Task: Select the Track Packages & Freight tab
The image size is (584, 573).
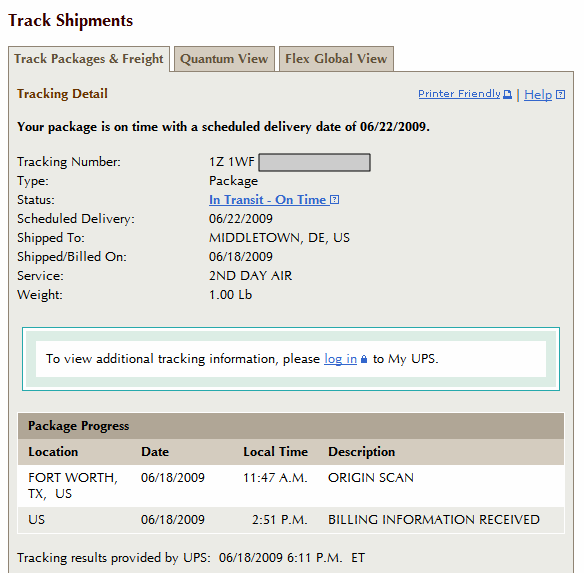Action: tap(89, 59)
